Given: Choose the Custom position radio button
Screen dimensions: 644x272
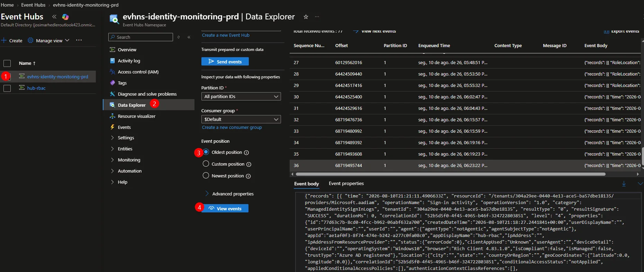Looking at the screenshot, I should click(206, 164).
